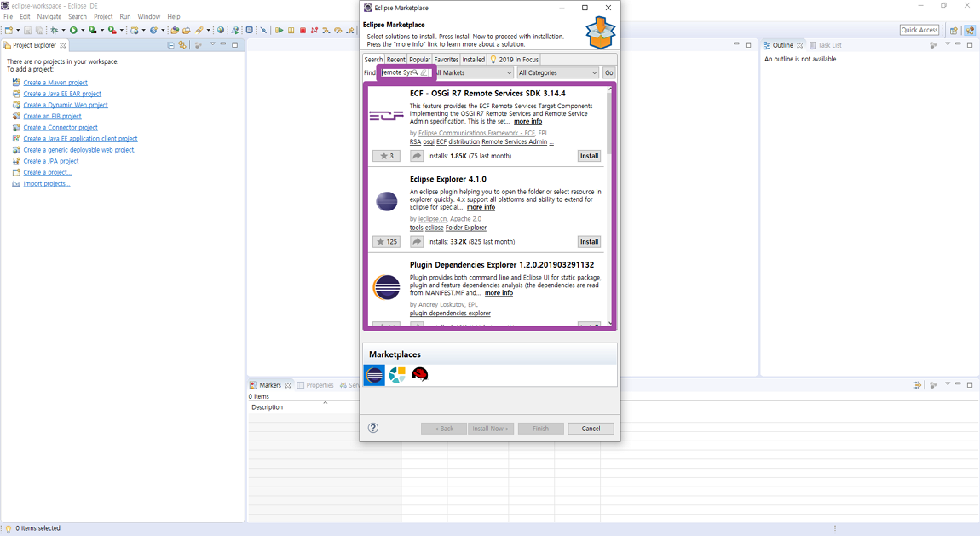This screenshot has height=536, width=980.
Task: Click the Open Task folder icon in toolbar
Action: point(187,30)
